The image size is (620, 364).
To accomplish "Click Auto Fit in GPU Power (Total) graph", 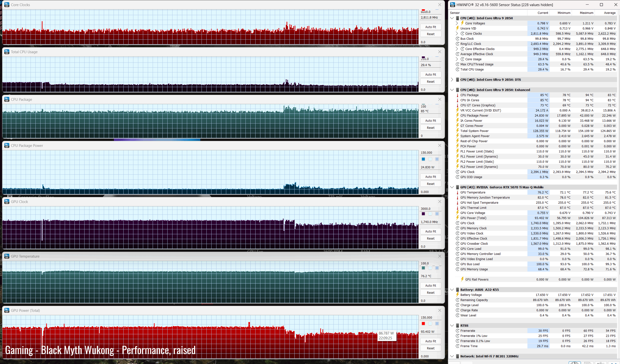I will 430,341.
